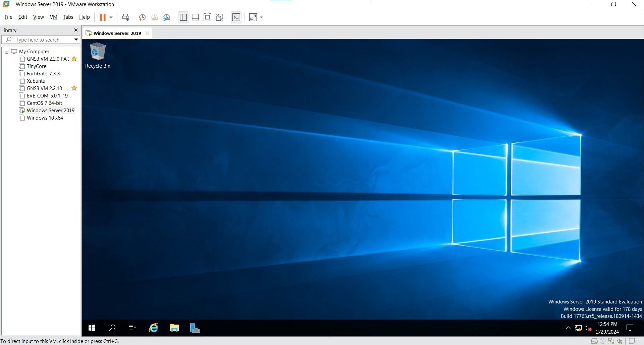Toggle the thumbnail bar view

pos(195,17)
